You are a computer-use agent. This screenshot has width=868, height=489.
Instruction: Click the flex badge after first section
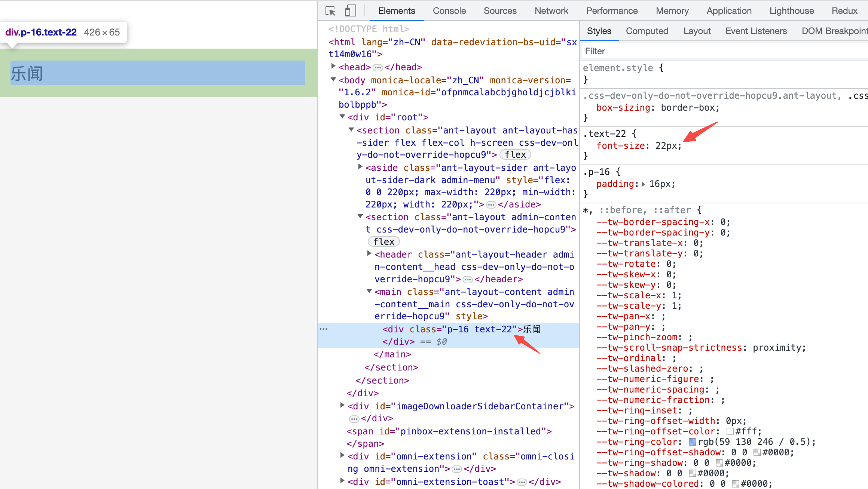(x=515, y=155)
